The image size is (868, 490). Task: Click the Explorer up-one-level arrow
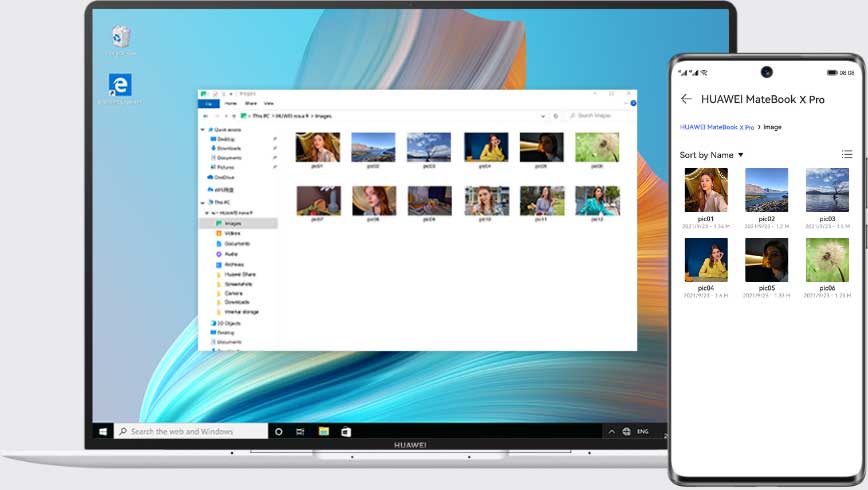pyautogui.click(x=234, y=116)
